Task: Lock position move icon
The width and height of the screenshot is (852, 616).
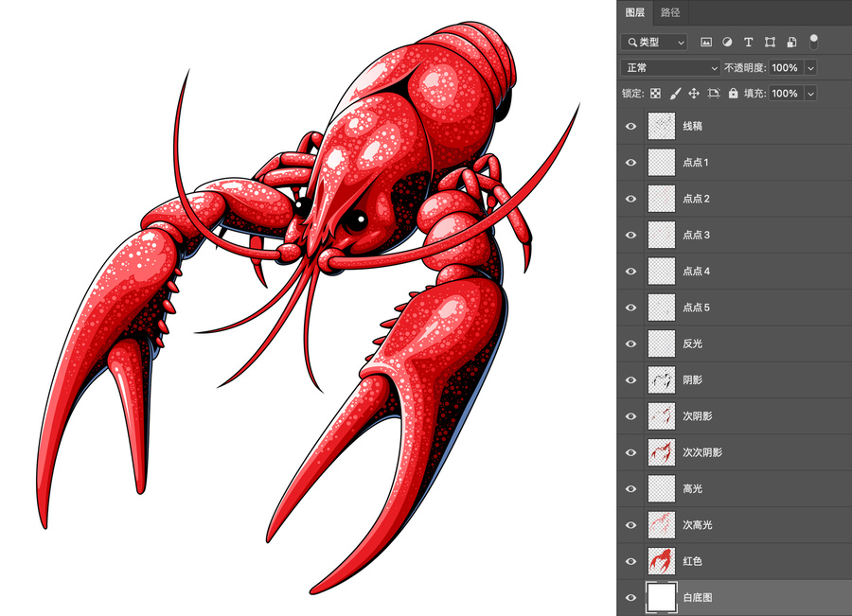Action: click(x=694, y=94)
